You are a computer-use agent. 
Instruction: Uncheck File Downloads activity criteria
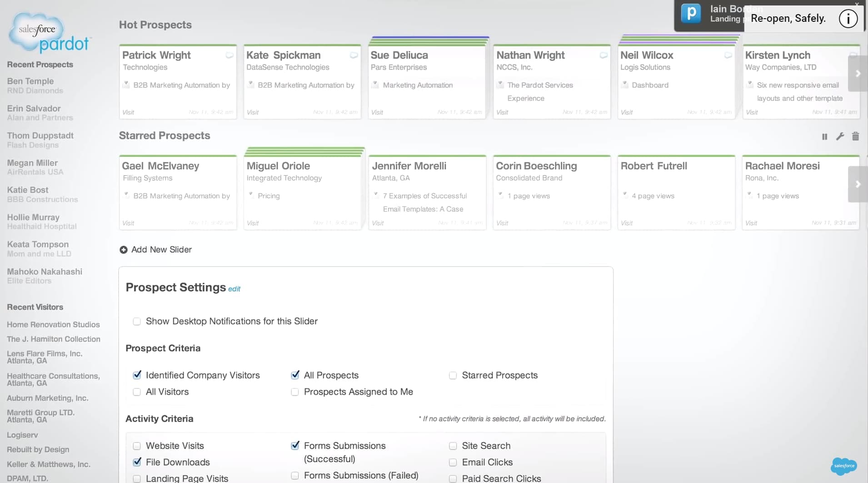[x=137, y=462]
